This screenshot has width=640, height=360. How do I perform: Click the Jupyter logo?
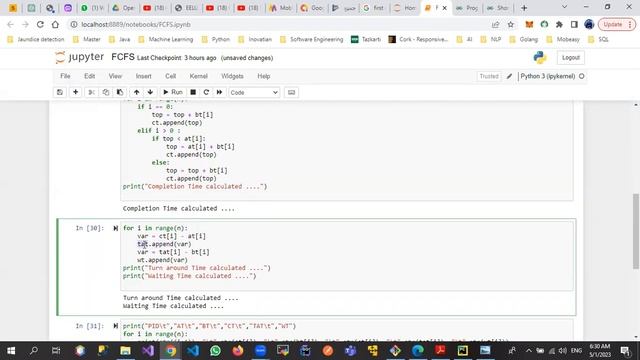(80, 57)
